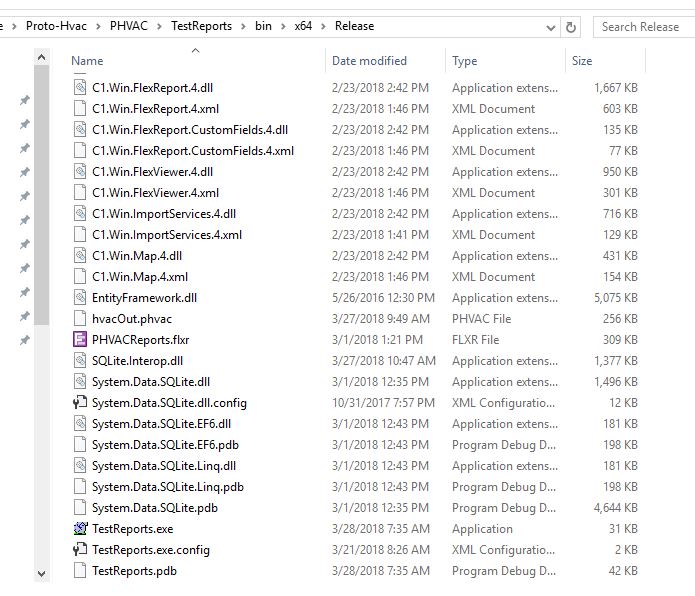Click the C1.Win.FlexViewer.4.dll file icon
Viewport: 695px width, 596px height.
pos(80,172)
